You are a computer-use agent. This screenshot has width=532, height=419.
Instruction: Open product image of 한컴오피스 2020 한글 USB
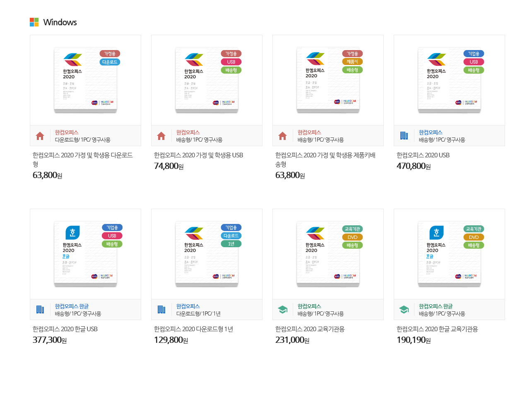pos(85,254)
